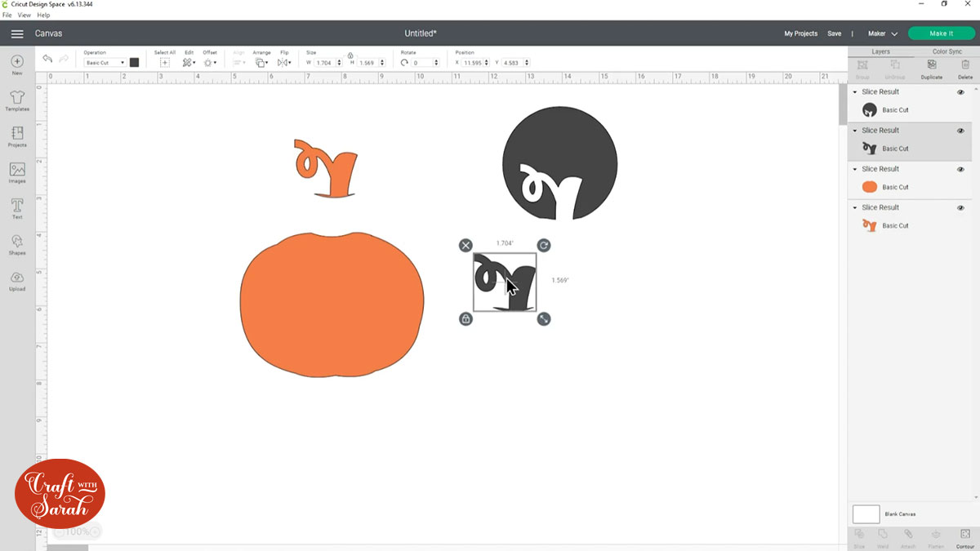
Task: Open the Templates panel in sidebar
Action: pyautogui.click(x=17, y=100)
